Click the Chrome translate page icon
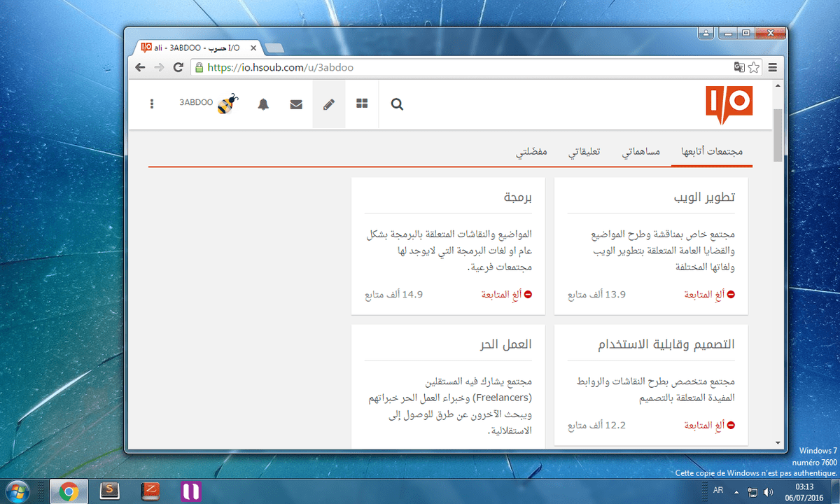This screenshot has width=840, height=504. pos(738,68)
